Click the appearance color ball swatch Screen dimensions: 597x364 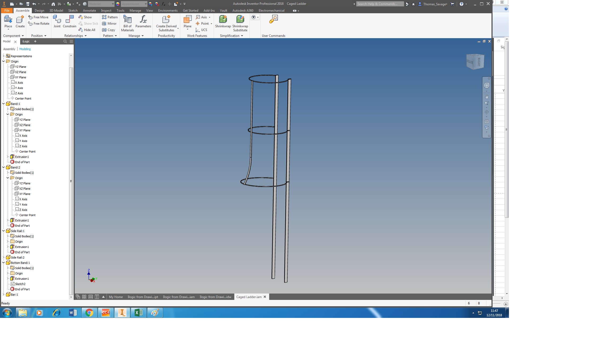[x=117, y=4]
